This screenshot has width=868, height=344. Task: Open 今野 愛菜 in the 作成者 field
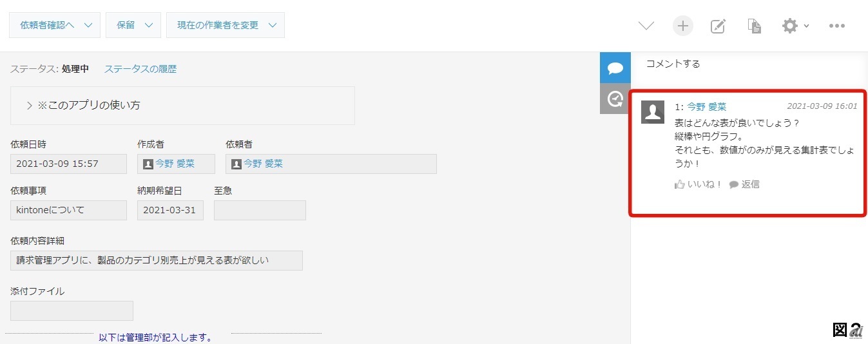(x=175, y=164)
